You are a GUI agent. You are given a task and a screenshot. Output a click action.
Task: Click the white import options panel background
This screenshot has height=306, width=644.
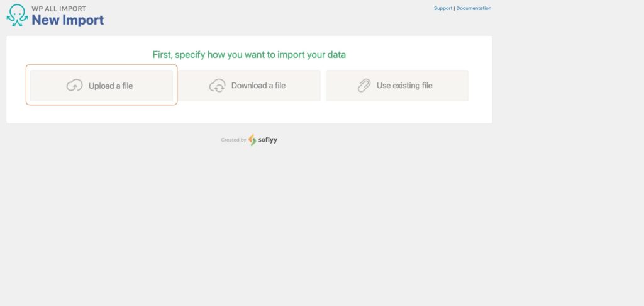click(x=249, y=113)
